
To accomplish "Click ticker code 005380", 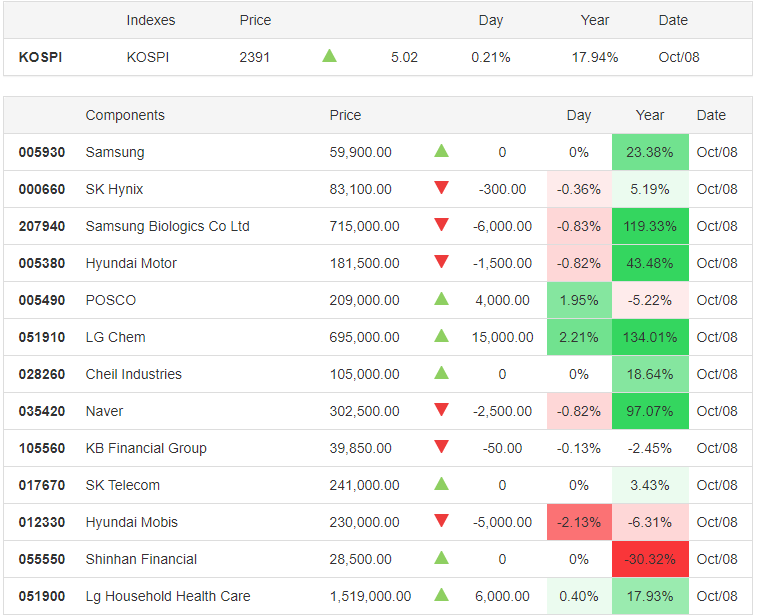I will (x=42, y=263).
